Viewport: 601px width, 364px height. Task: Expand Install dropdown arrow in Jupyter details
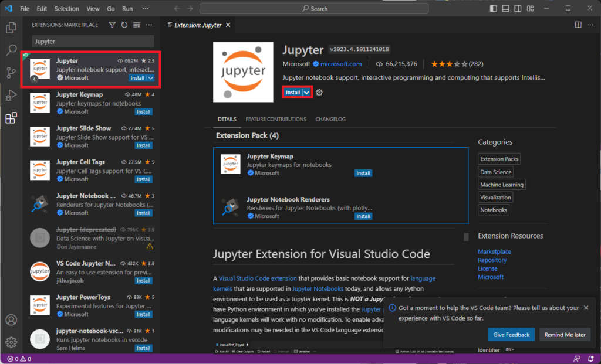(x=306, y=92)
